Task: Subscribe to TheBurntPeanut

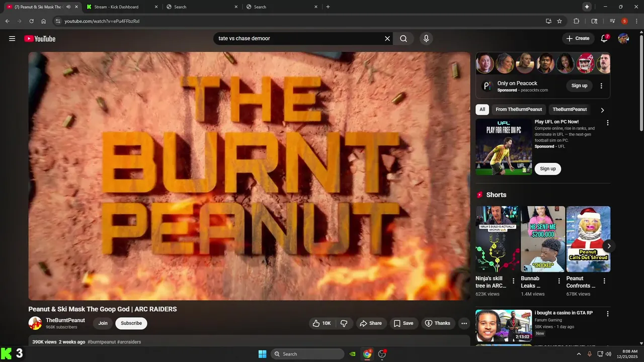Action: tap(131, 323)
